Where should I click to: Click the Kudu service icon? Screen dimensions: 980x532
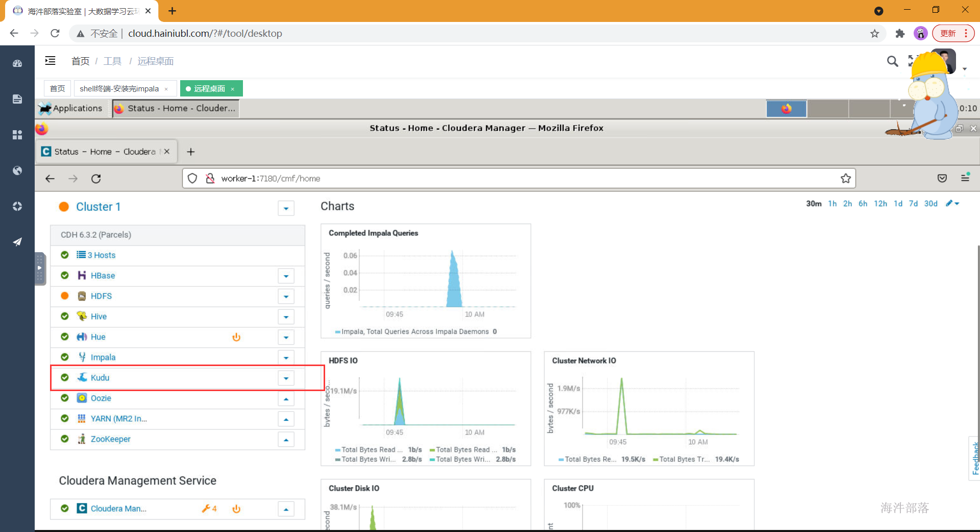tap(82, 377)
